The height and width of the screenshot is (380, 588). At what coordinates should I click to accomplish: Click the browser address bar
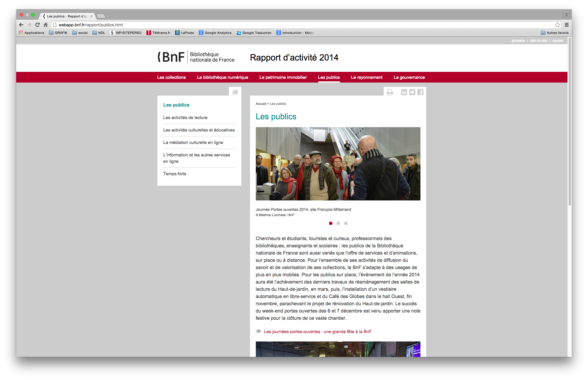(x=289, y=25)
